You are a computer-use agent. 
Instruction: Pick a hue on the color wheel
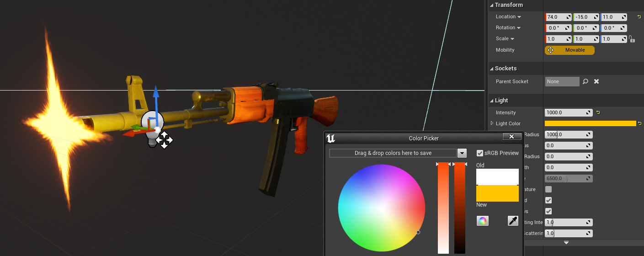(x=382, y=208)
